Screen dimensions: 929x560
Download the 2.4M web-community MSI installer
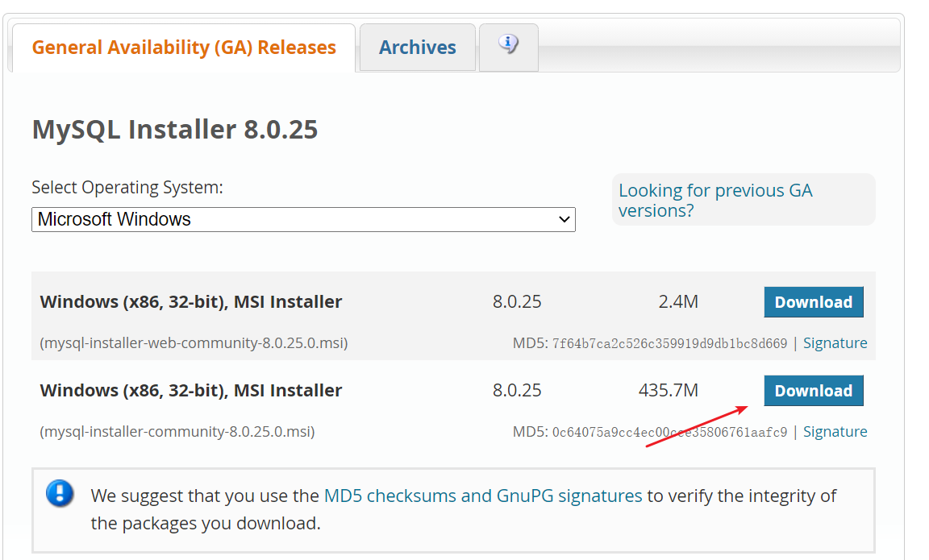pyautogui.click(x=814, y=302)
